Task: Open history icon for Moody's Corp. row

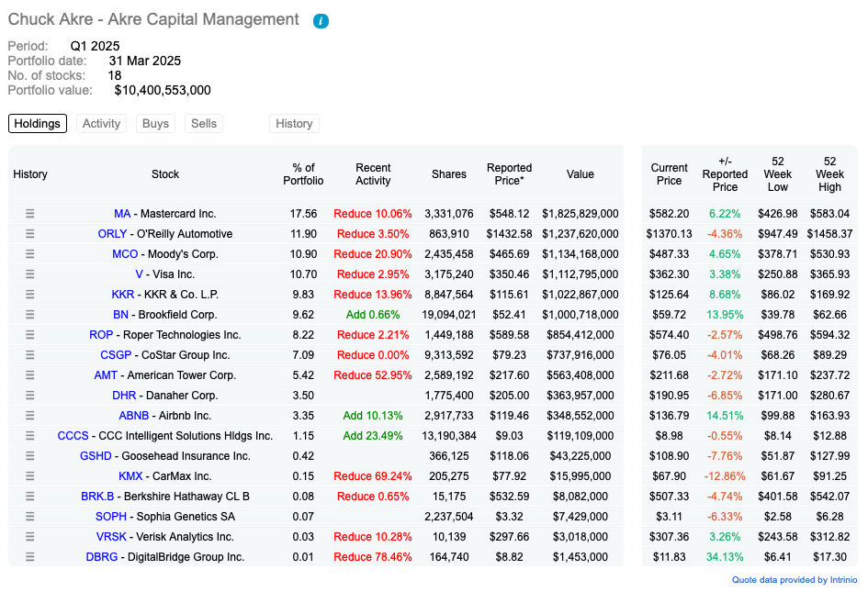Action: [30, 254]
